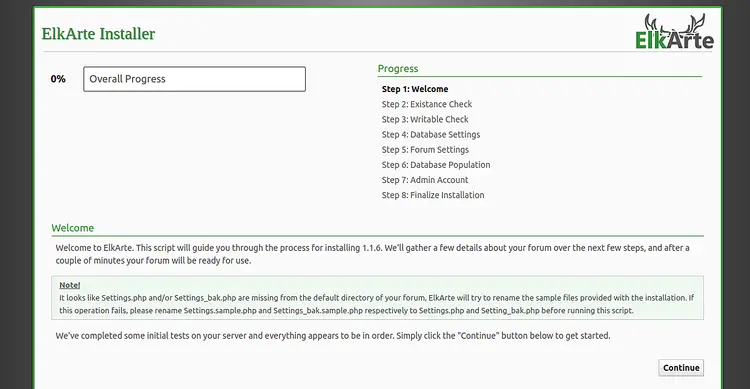750x389 pixels.
Task: Click the ElkArte antler logo
Action: [674, 32]
